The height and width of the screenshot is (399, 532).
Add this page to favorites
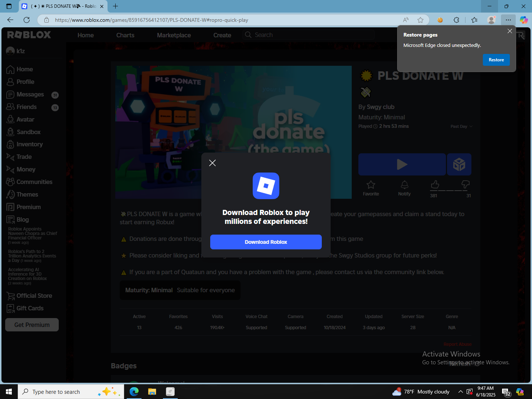[x=420, y=20]
